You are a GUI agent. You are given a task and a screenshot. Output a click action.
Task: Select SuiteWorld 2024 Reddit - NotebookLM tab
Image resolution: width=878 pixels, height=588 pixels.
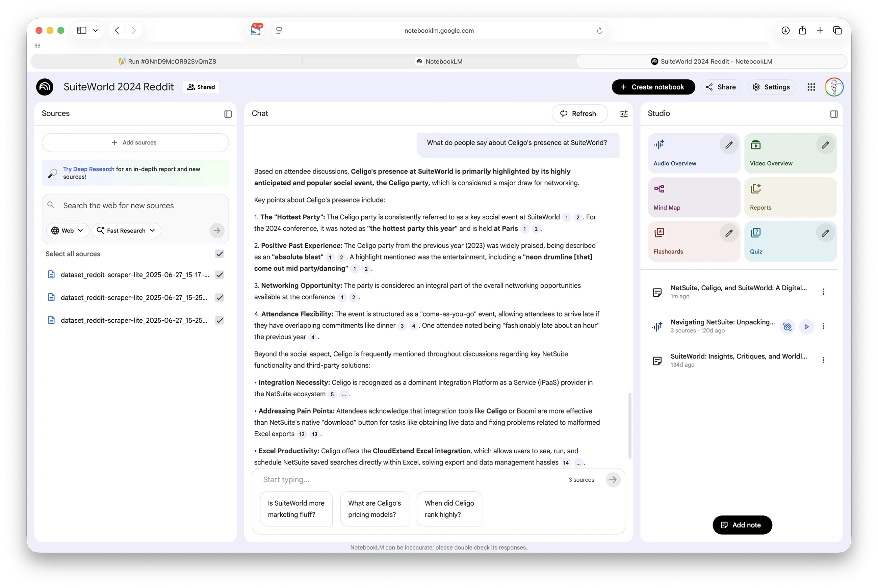pos(712,61)
